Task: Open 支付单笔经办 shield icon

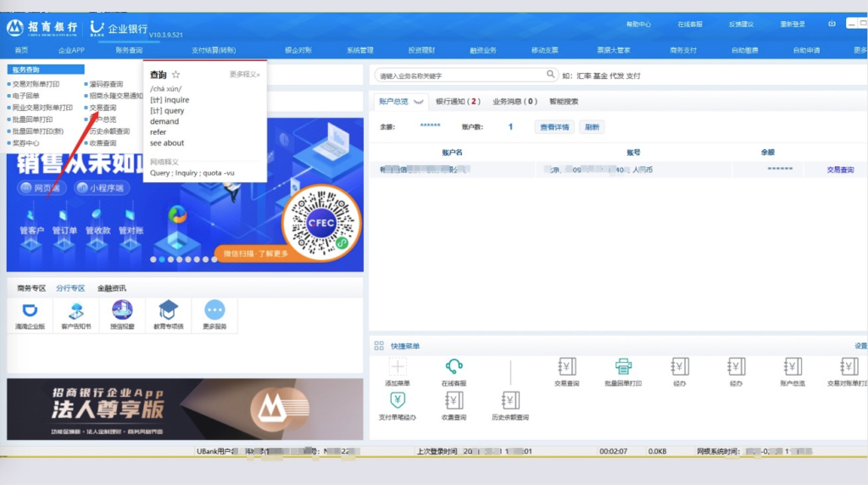Action: click(398, 400)
